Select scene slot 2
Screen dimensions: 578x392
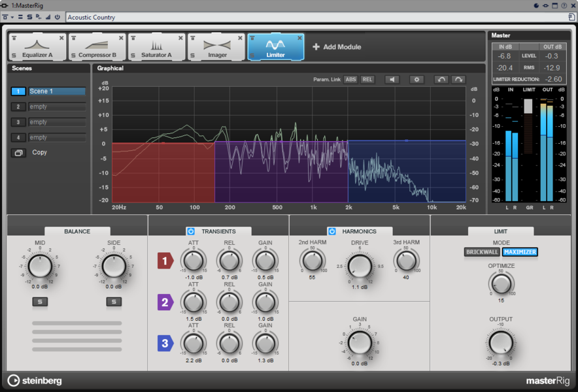coord(18,107)
